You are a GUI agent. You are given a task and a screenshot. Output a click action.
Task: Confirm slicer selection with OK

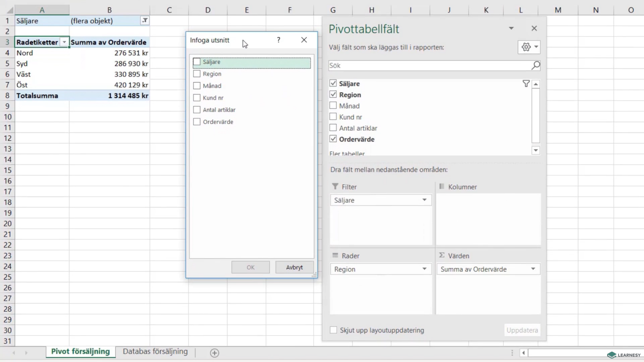pyautogui.click(x=250, y=267)
